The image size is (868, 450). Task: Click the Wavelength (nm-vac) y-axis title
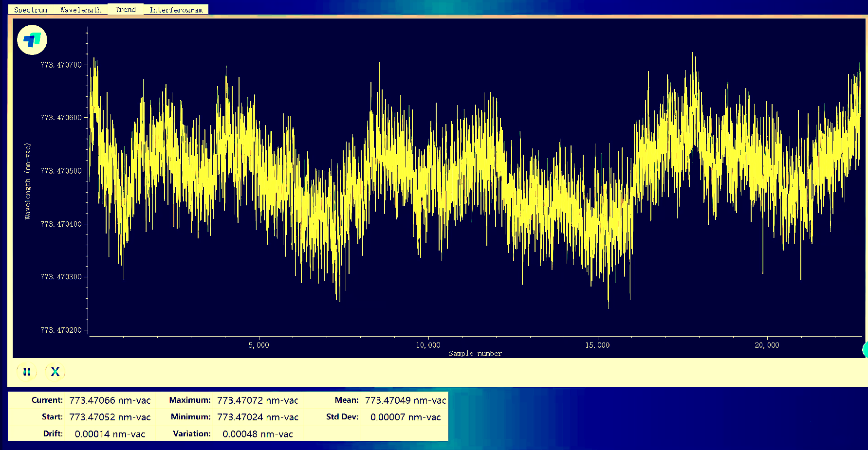point(28,181)
